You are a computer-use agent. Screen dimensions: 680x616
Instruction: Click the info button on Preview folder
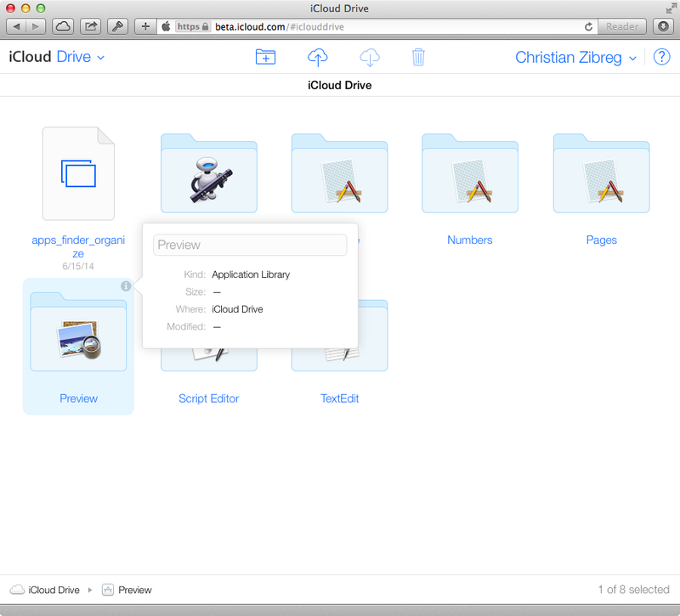(x=126, y=285)
